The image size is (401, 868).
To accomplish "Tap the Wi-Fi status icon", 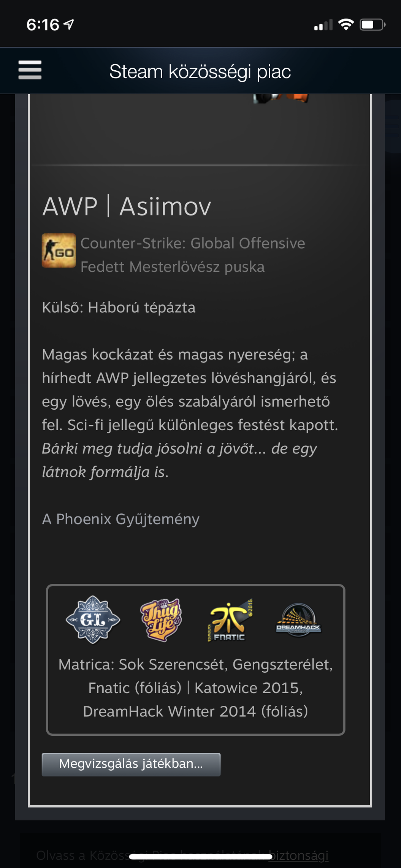I will (346, 25).
